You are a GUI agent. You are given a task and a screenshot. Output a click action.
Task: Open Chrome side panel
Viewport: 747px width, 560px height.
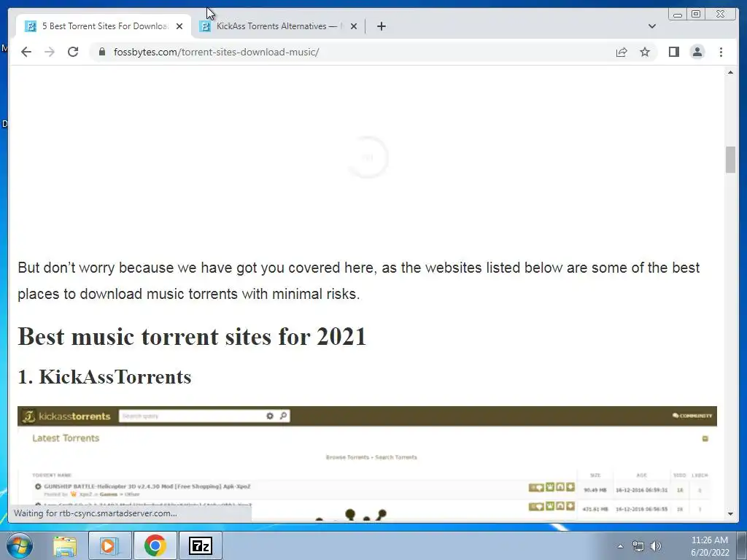pyautogui.click(x=673, y=52)
